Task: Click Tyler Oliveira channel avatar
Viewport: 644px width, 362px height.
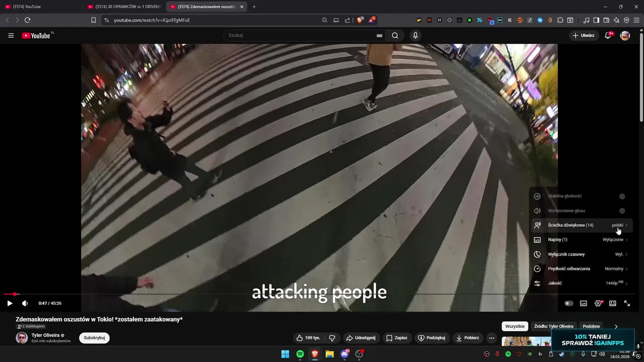Action: tap(22, 338)
